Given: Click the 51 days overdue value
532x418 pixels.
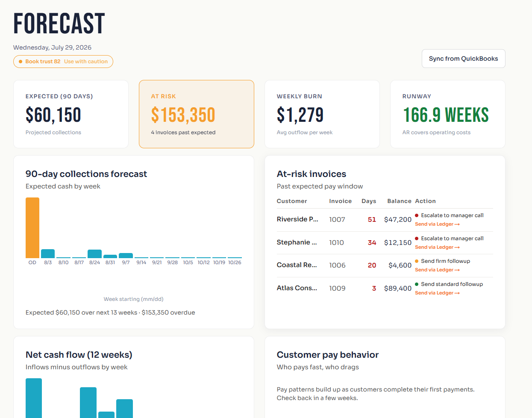Looking at the screenshot, I should [x=372, y=220].
